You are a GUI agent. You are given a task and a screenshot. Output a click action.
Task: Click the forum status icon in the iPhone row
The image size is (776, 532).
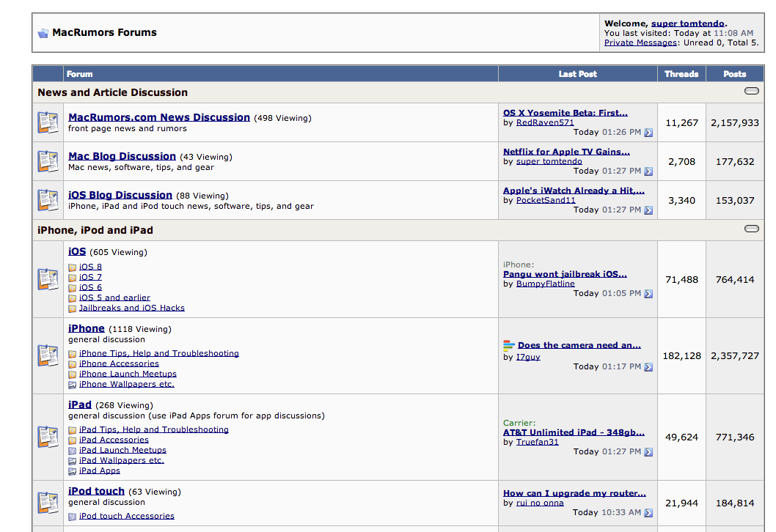[x=48, y=356]
